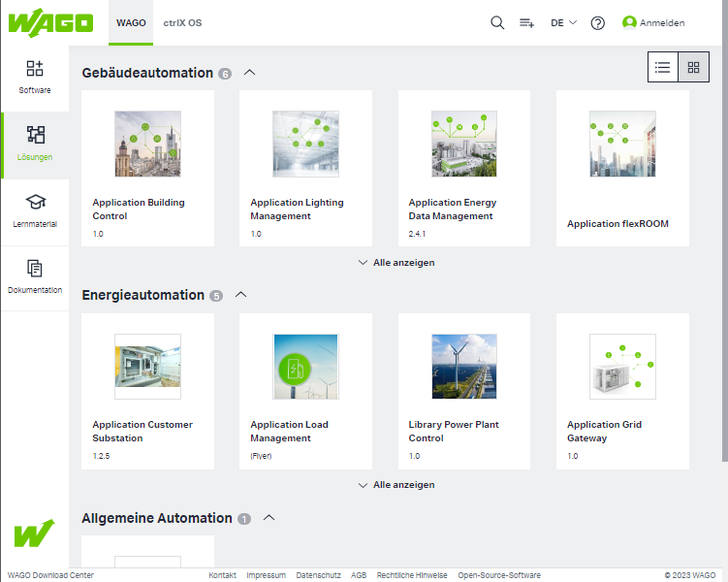The height and width of the screenshot is (582, 728).
Task: Open Application Load Management thumbnail
Action: coord(305,367)
